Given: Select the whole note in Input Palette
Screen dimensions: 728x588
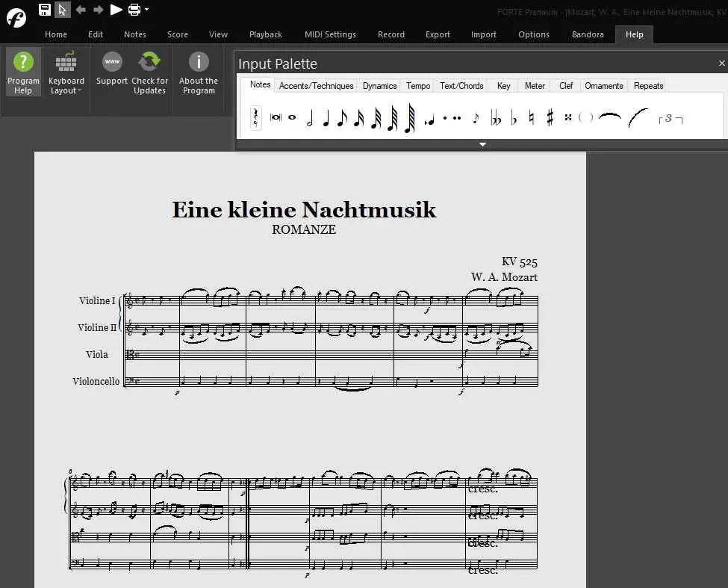Looking at the screenshot, I should [x=292, y=118].
